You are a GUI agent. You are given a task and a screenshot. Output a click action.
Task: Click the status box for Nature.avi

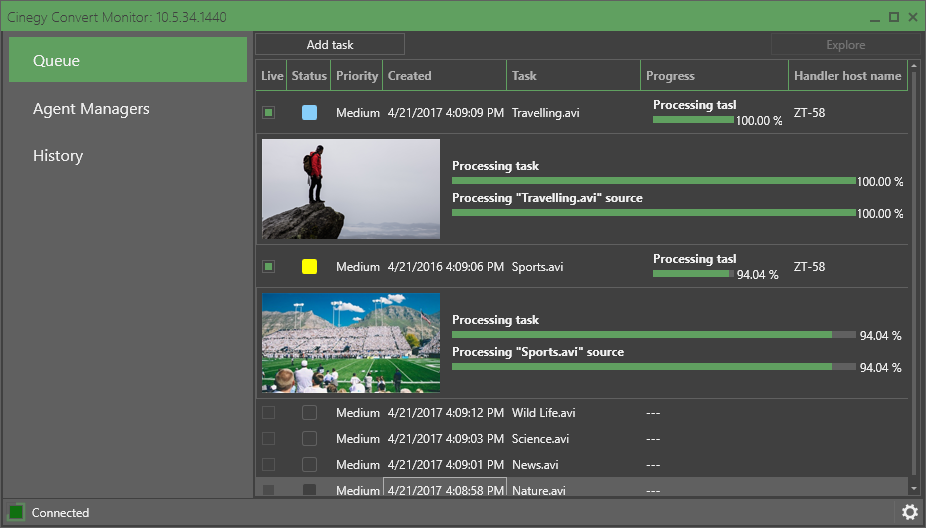[x=309, y=490]
